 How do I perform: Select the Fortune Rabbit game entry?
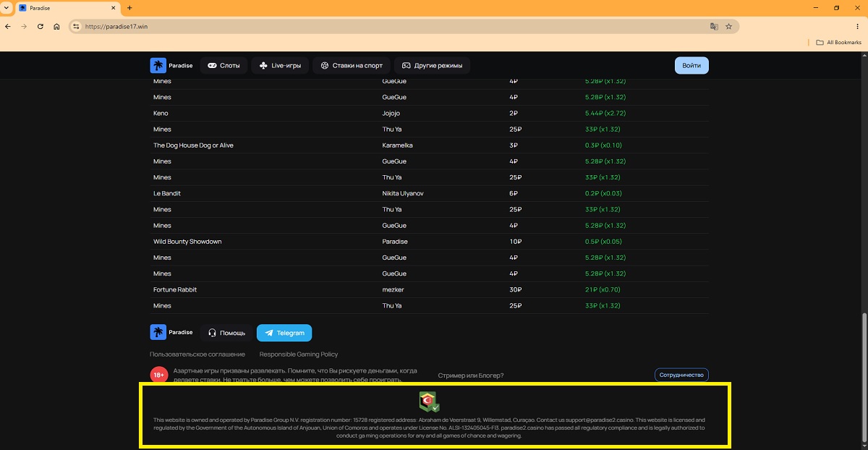pyautogui.click(x=175, y=289)
